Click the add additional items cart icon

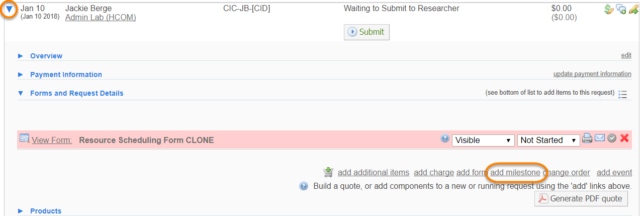click(328, 172)
